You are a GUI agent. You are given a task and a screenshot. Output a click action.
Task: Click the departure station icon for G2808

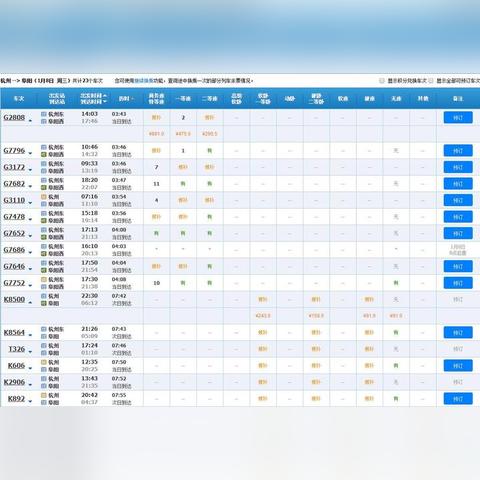[44, 114]
